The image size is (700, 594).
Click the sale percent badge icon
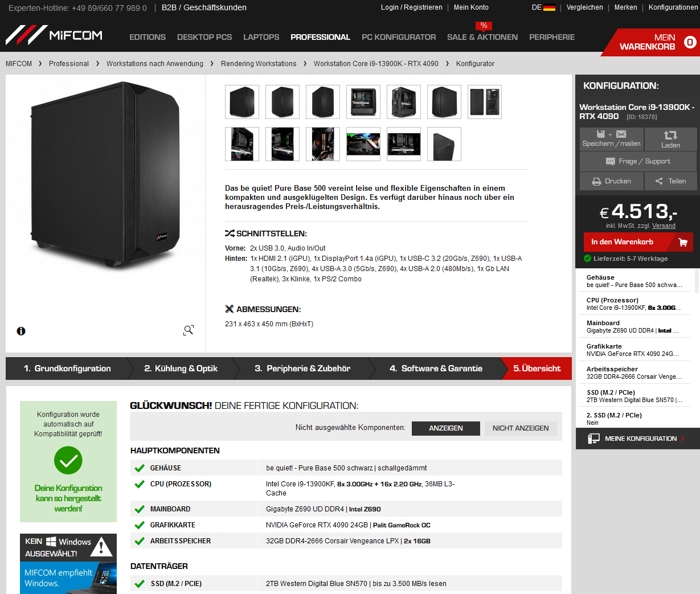(484, 26)
